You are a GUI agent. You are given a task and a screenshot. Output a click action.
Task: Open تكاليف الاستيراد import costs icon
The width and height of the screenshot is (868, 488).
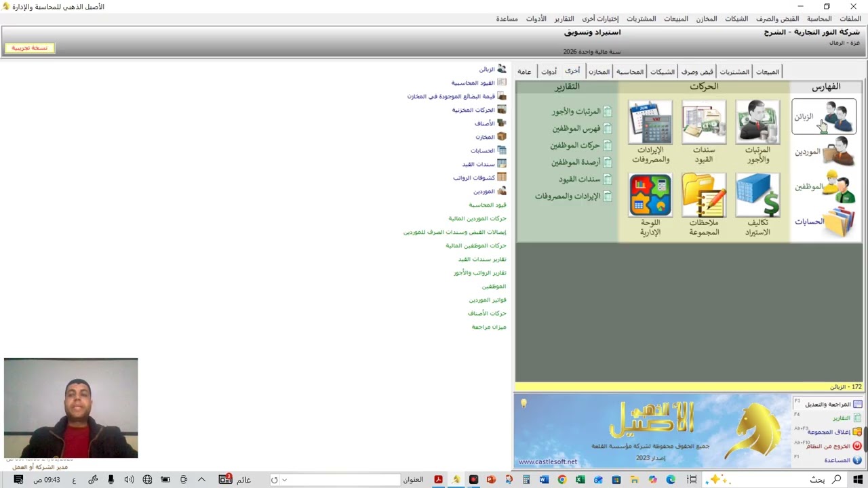click(x=757, y=195)
